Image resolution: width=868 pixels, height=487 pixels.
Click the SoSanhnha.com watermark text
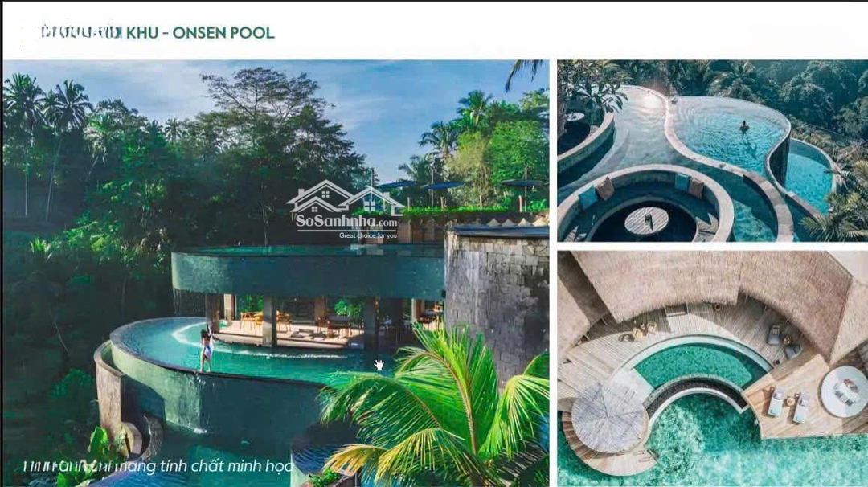[346, 223]
